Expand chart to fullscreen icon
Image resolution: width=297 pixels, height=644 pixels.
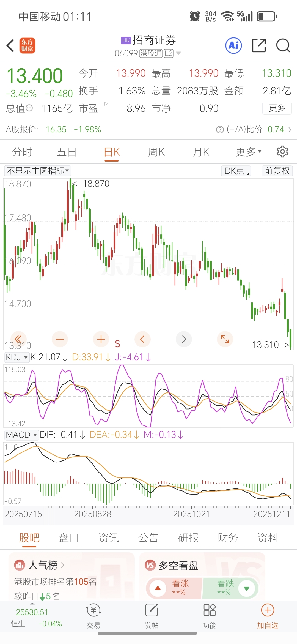coord(225,339)
